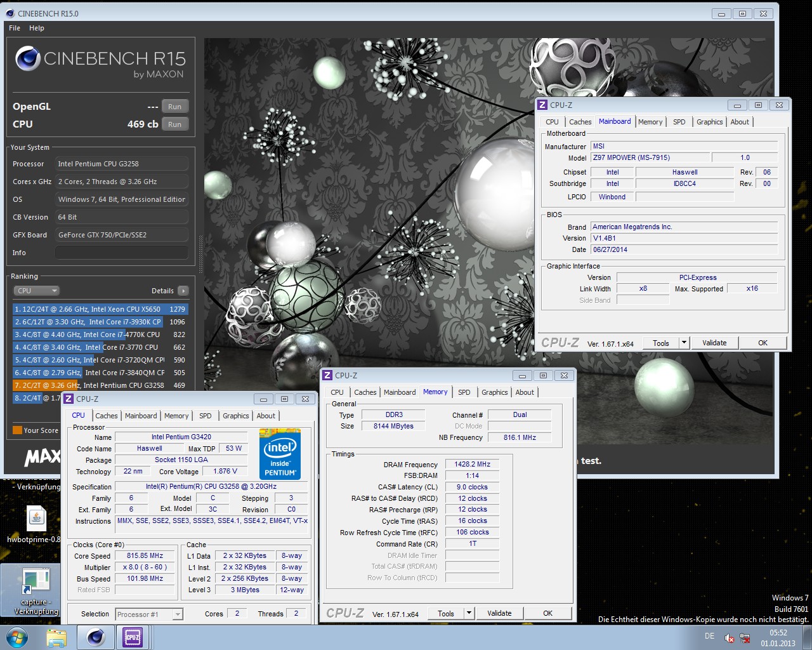This screenshot has height=650, width=812.
Task: Click the Z97 MPOWER model field
Action: (x=650, y=157)
